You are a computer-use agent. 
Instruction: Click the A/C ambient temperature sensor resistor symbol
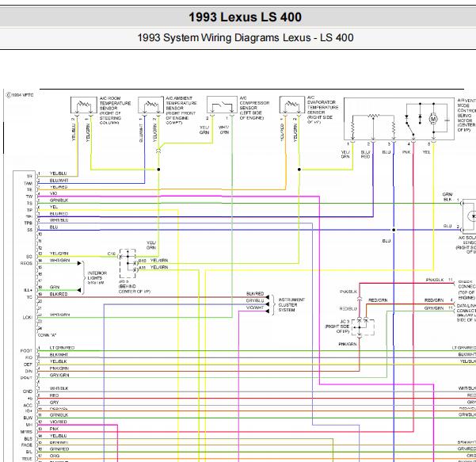(150, 105)
